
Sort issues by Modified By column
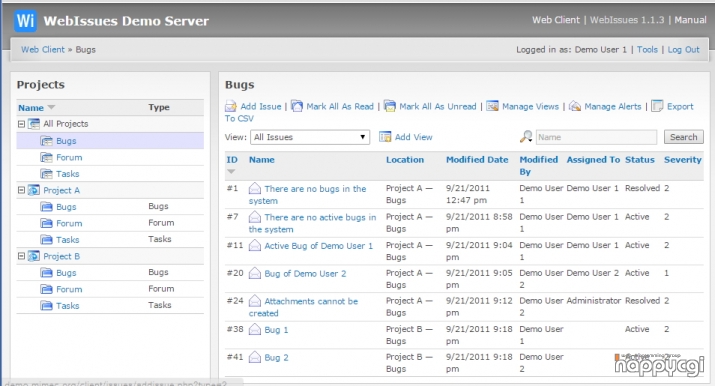pyautogui.click(x=539, y=165)
